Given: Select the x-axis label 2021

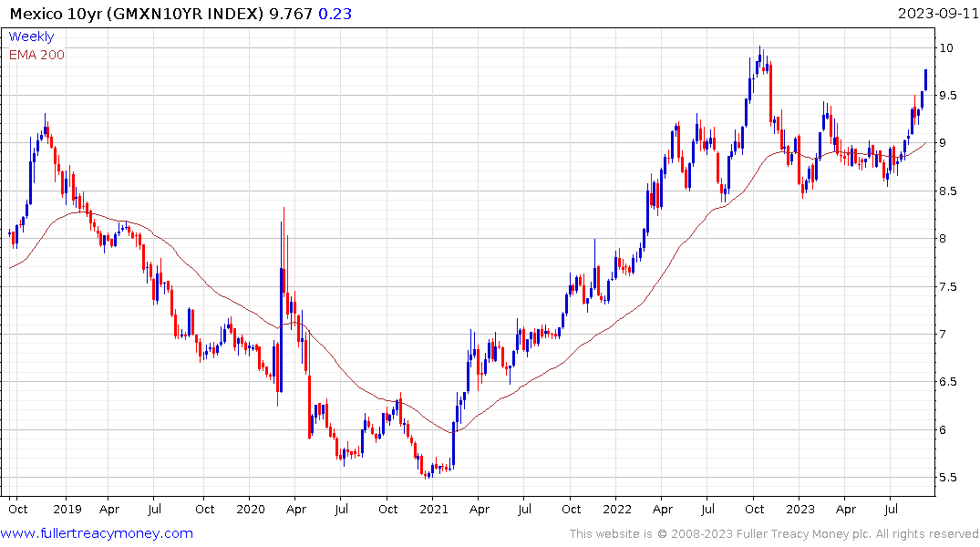Looking at the screenshot, I should [434, 509].
